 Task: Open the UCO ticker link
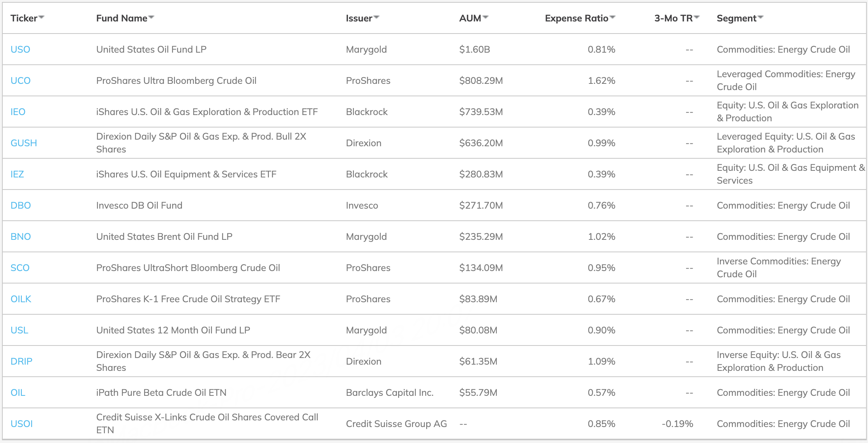21,81
